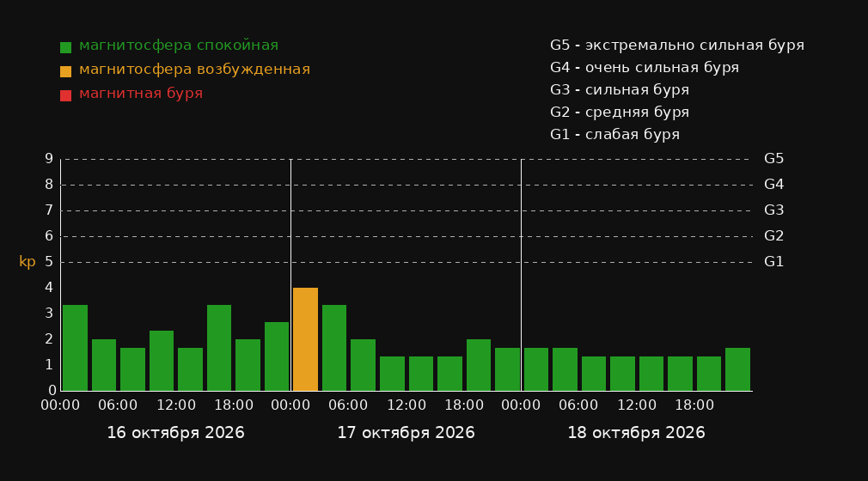The height and width of the screenshot is (481, 868).
Task: Click the 12:00 tick label under 17 октября
Action: [x=406, y=405]
